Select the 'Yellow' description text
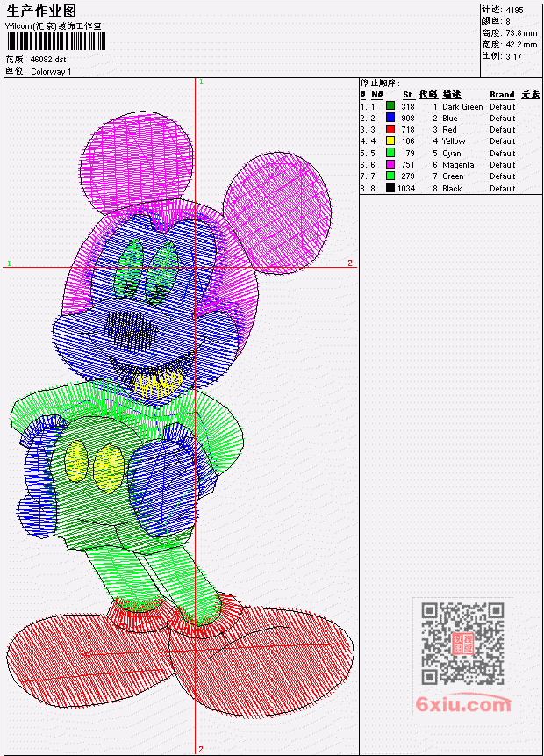This screenshot has width=544, height=756. tap(454, 141)
